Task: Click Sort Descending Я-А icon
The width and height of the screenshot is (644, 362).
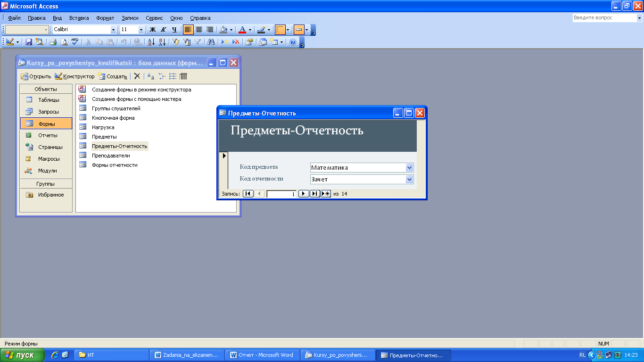Action: [162, 42]
